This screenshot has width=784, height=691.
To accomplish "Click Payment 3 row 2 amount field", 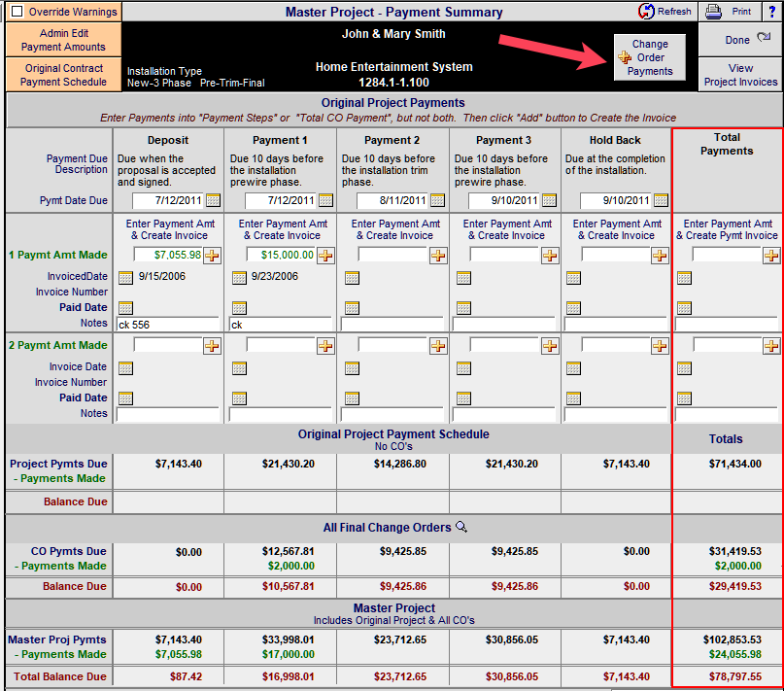I will click(505, 345).
